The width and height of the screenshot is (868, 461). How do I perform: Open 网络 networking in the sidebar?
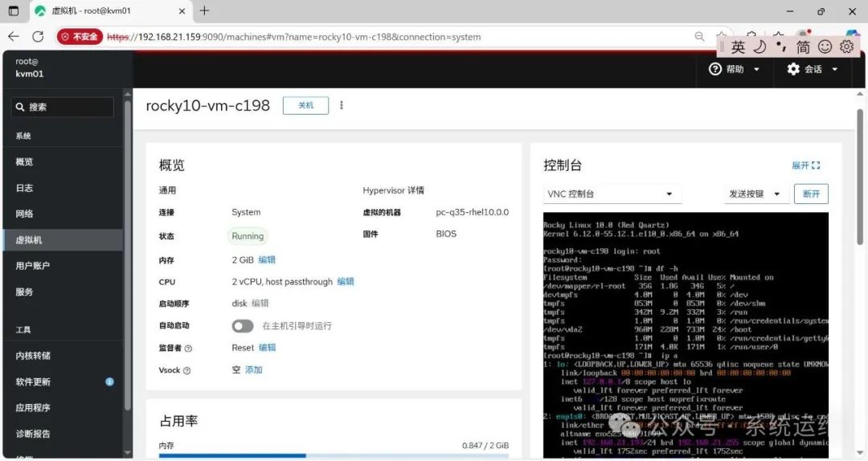tap(63, 214)
